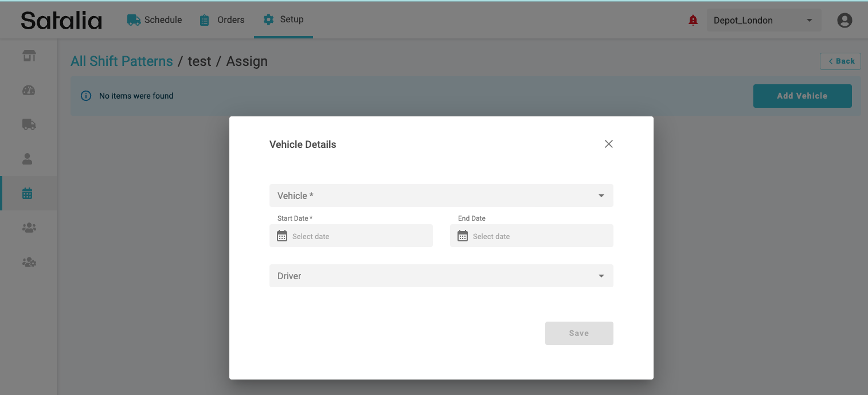Click the End Date calendar icon
868x395 pixels.
coord(463,236)
